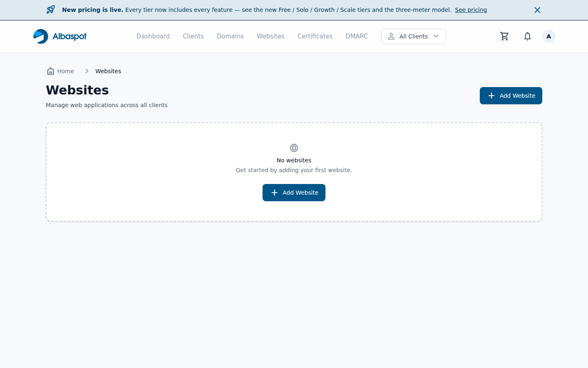Click 'Manage web applications across all clients' subtitle
Image resolution: width=588 pixels, height=368 pixels.
[x=107, y=105]
